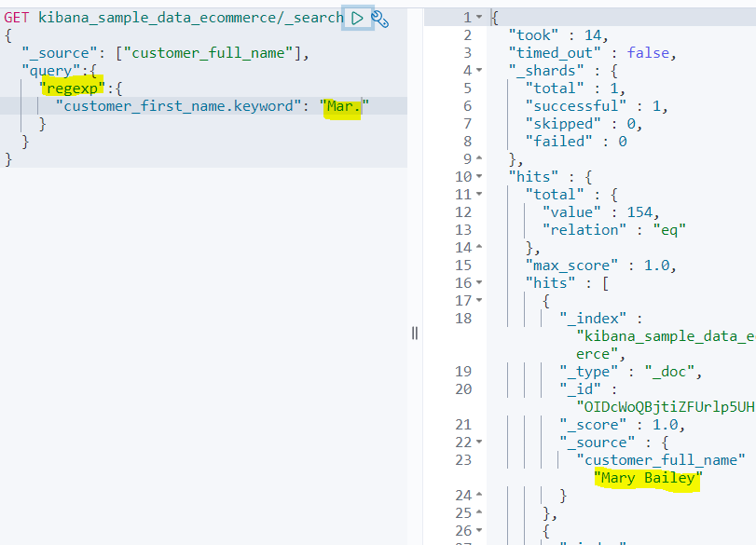This screenshot has height=545, width=756.
Task: Click the "timed_out" false value
Action: (x=648, y=53)
